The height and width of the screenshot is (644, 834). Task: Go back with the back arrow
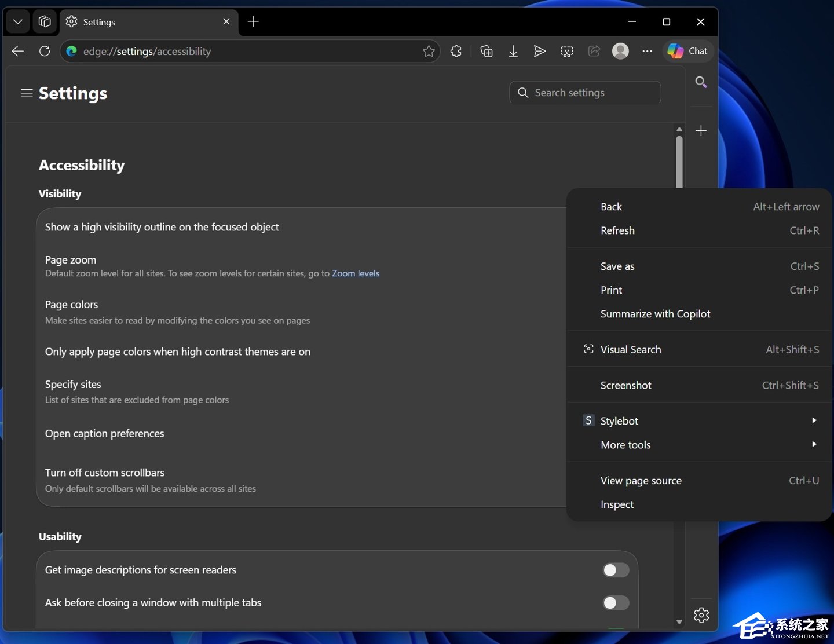click(x=18, y=51)
